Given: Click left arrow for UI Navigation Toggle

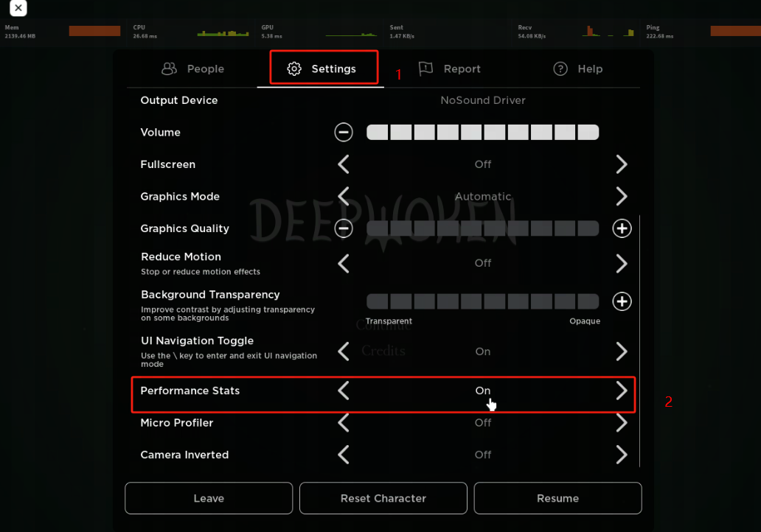Looking at the screenshot, I should click(344, 351).
